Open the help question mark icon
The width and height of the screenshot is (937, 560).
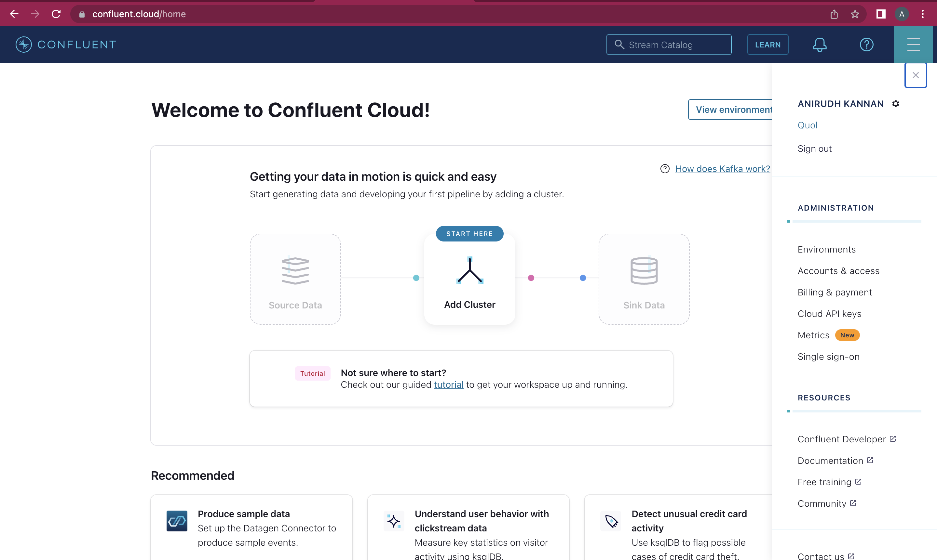click(866, 45)
